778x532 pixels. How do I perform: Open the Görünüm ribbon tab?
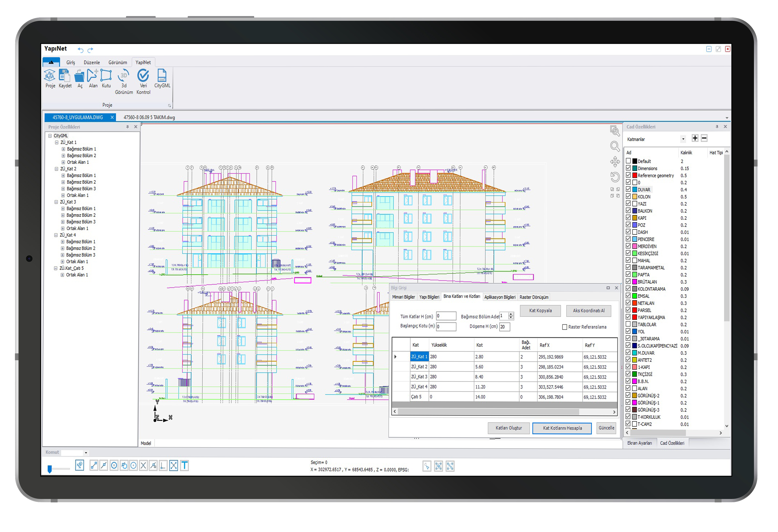pos(117,63)
